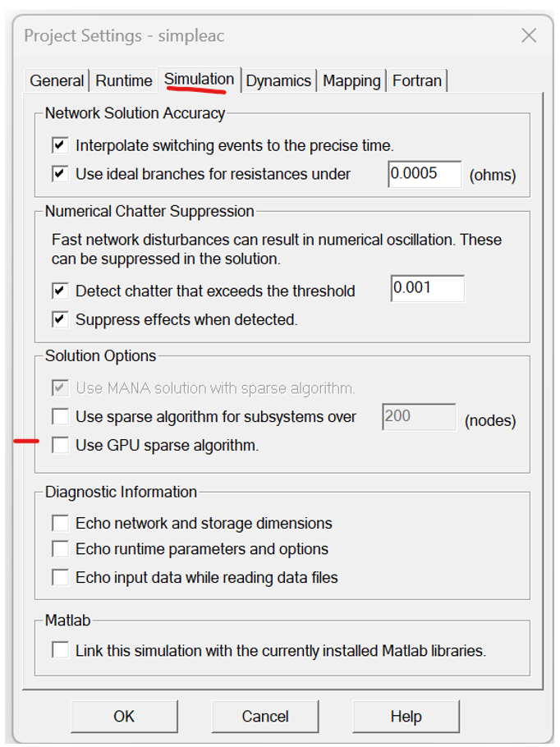
Task: Disable detect chatter threshold checkbox
Action: [60, 291]
